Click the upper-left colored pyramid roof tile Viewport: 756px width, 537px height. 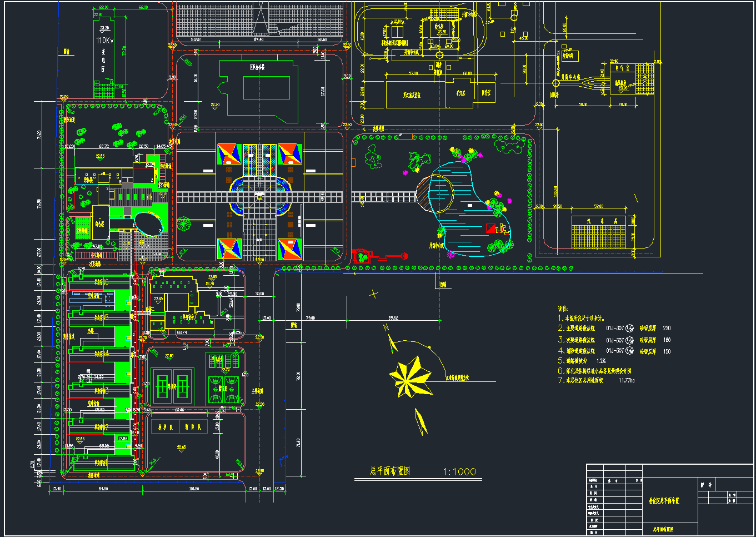pos(229,154)
